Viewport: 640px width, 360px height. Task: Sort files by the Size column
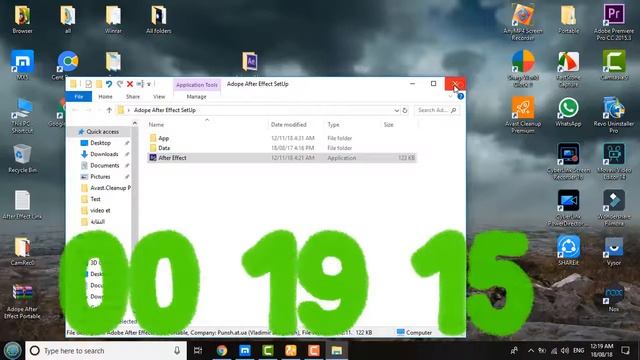(x=389, y=125)
